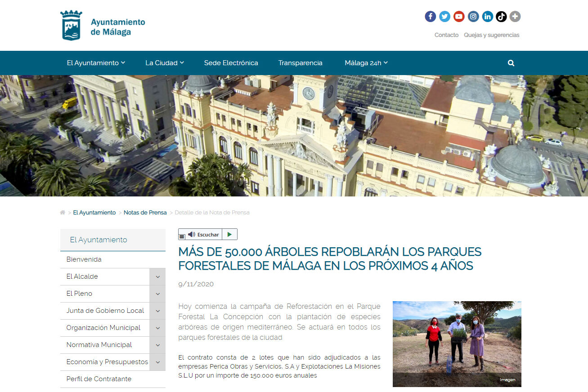Open Bienvenida in sidebar
Screen dimensions: 588x392
click(84, 259)
